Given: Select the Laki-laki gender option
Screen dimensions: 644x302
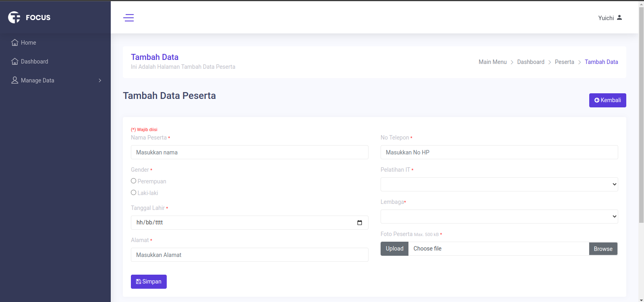Looking at the screenshot, I should (134, 193).
